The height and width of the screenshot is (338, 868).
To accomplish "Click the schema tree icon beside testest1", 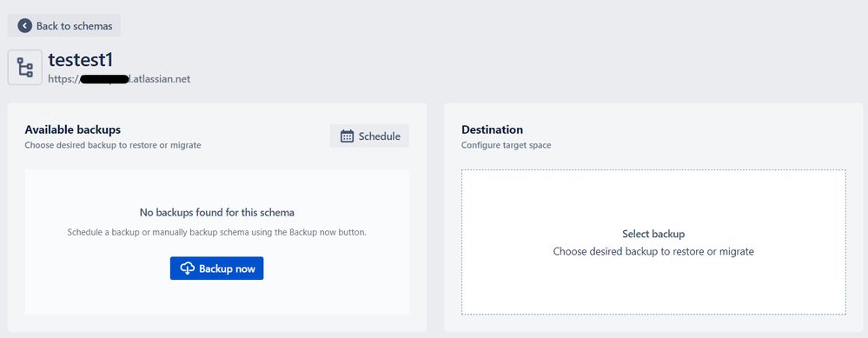I will click(25, 68).
